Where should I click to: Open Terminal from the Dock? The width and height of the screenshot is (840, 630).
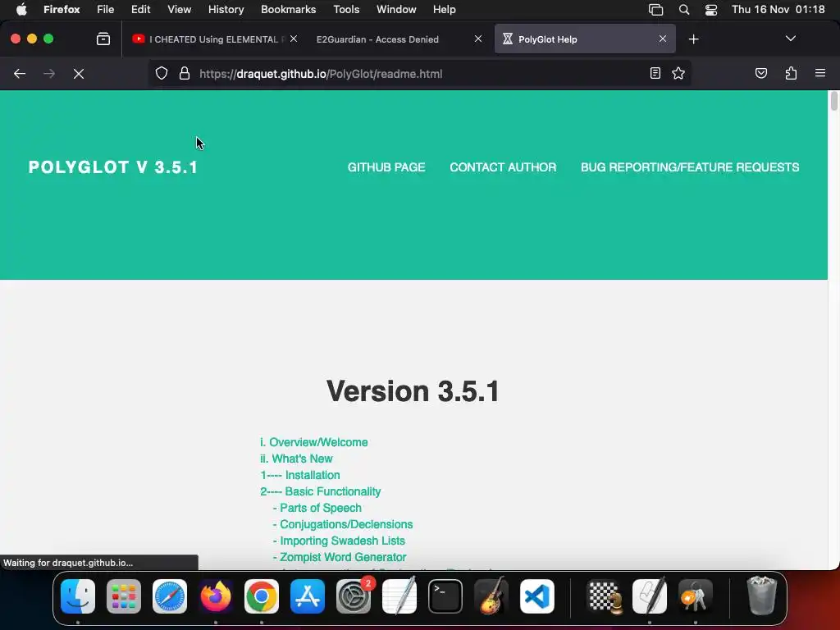pyautogui.click(x=445, y=596)
